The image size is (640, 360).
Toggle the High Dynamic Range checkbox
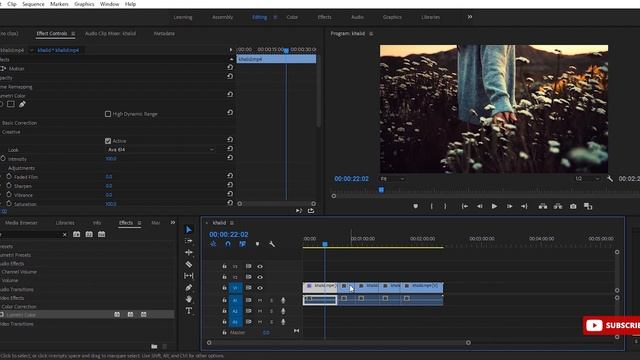(108, 114)
